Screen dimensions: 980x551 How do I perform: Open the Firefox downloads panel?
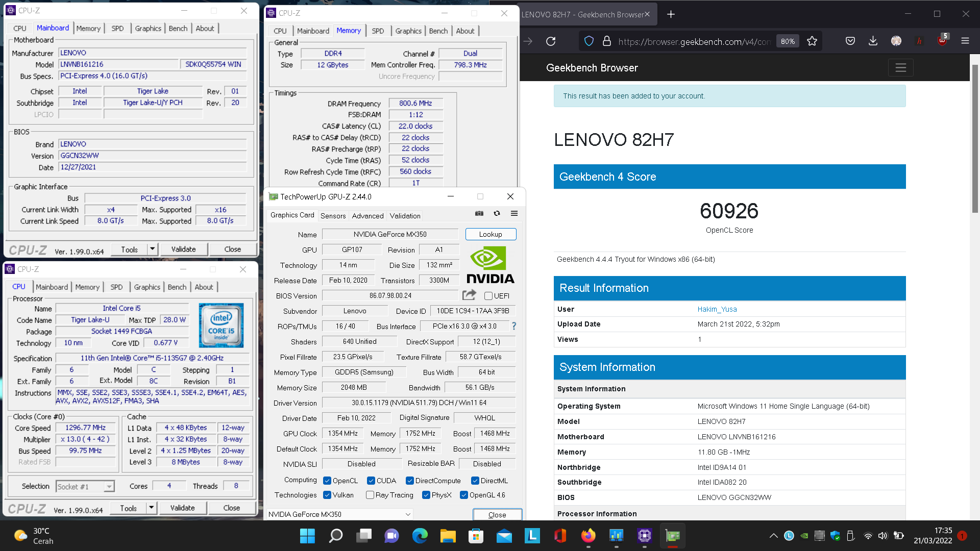point(873,41)
